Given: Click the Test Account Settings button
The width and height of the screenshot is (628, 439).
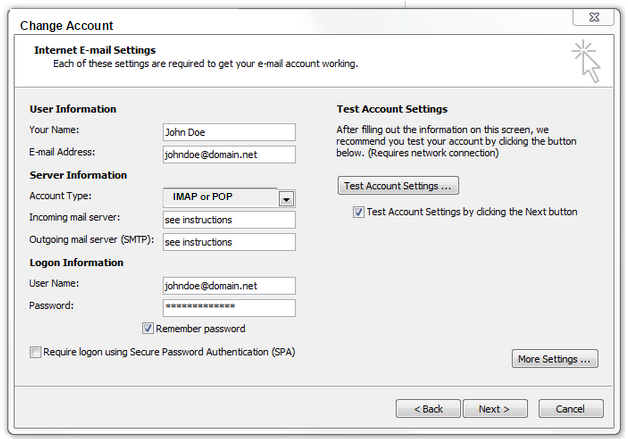Looking at the screenshot, I should [398, 186].
